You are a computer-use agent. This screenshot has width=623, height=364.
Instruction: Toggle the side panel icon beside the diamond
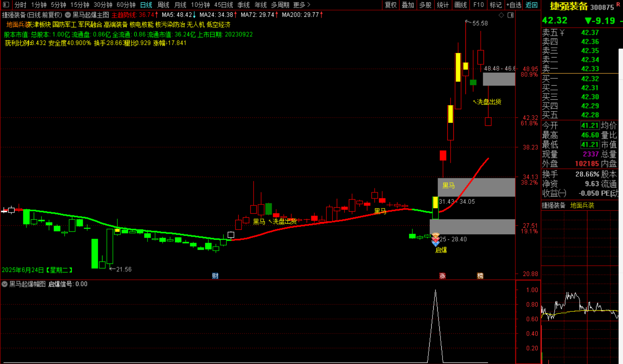[x=510, y=15]
